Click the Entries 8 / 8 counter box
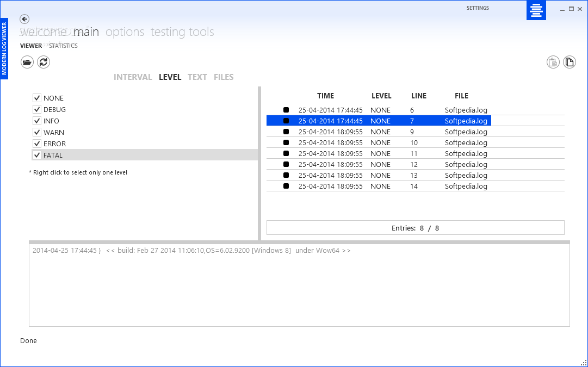Viewport: 588px width, 367px height. point(416,228)
